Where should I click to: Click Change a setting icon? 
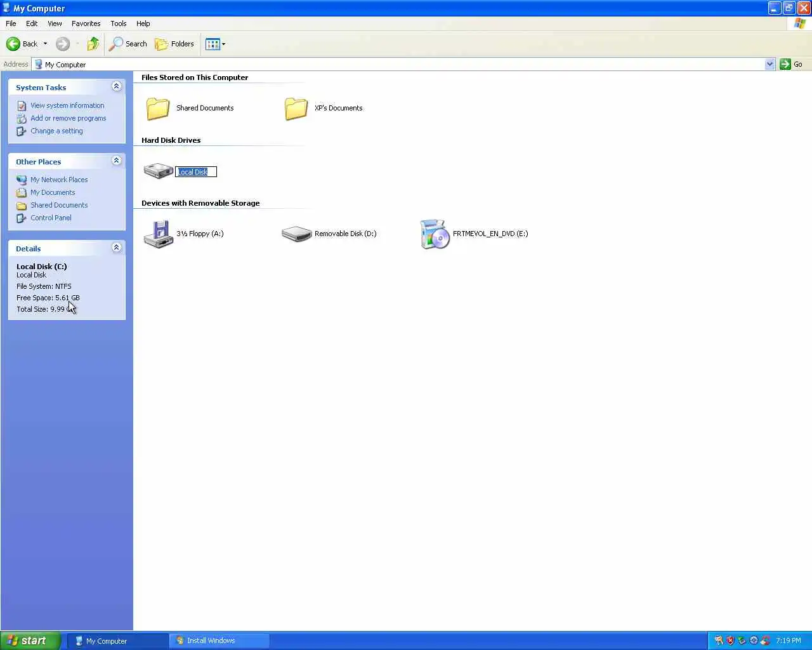pos(22,131)
